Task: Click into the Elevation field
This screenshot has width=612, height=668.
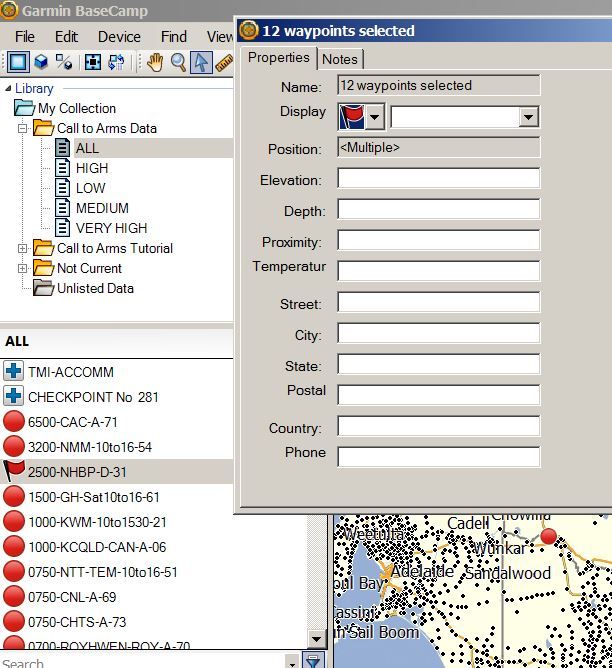Action: (x=439, y=178)
